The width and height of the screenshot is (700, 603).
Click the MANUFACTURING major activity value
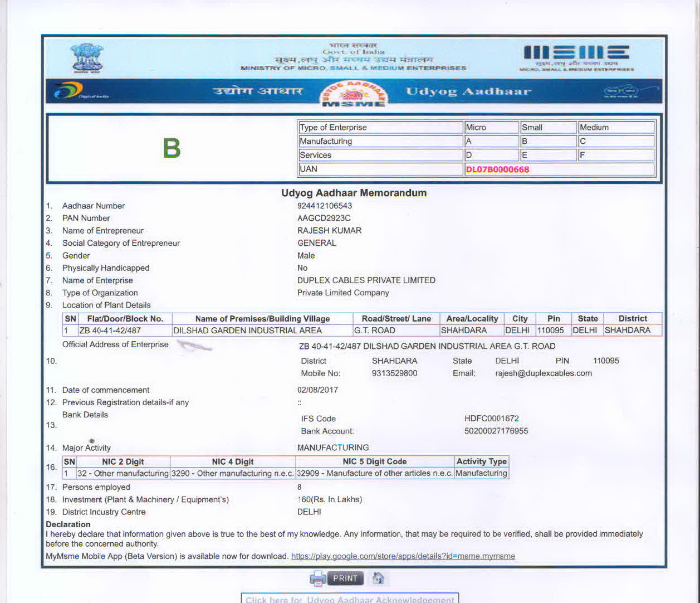333,448
